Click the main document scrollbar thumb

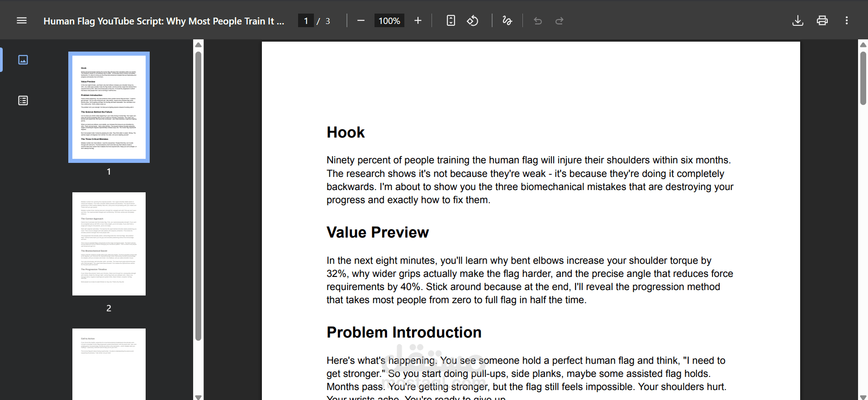click(863, 78)
